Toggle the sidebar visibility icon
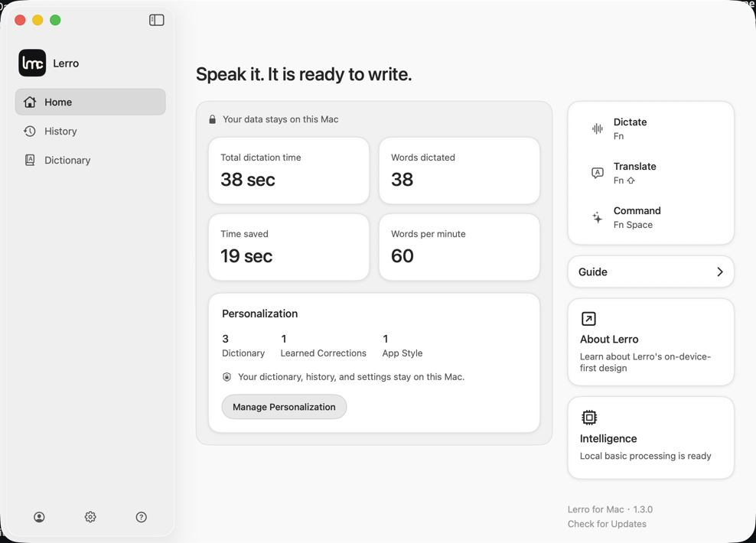Screen dimensions: 756x543 [156, 20]
